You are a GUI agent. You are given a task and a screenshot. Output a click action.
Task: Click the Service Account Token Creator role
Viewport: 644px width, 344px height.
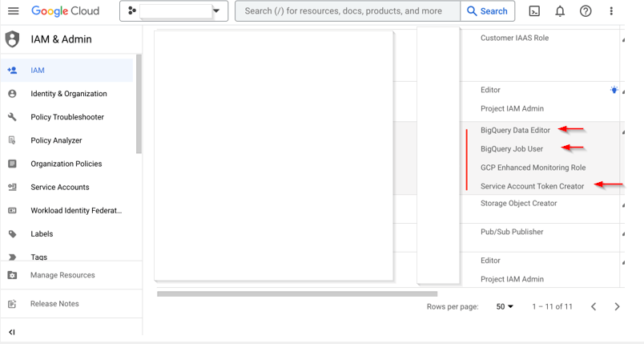coord(533,186)
